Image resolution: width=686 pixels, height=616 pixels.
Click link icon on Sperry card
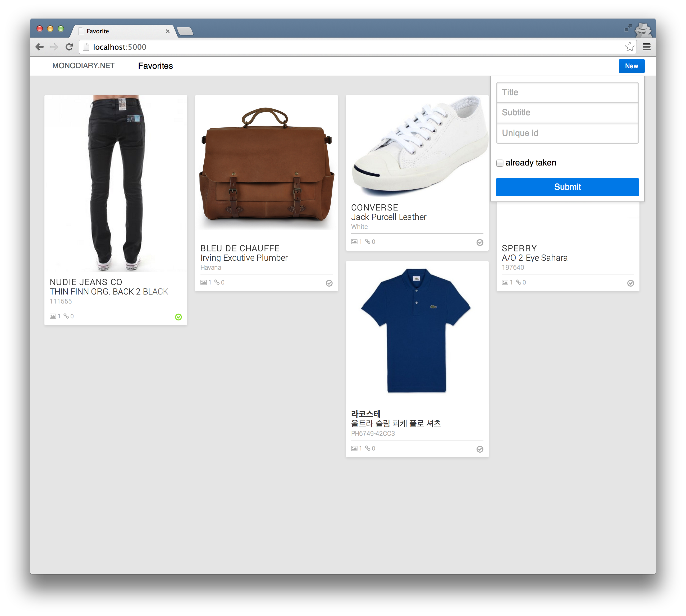pos(518,282)
